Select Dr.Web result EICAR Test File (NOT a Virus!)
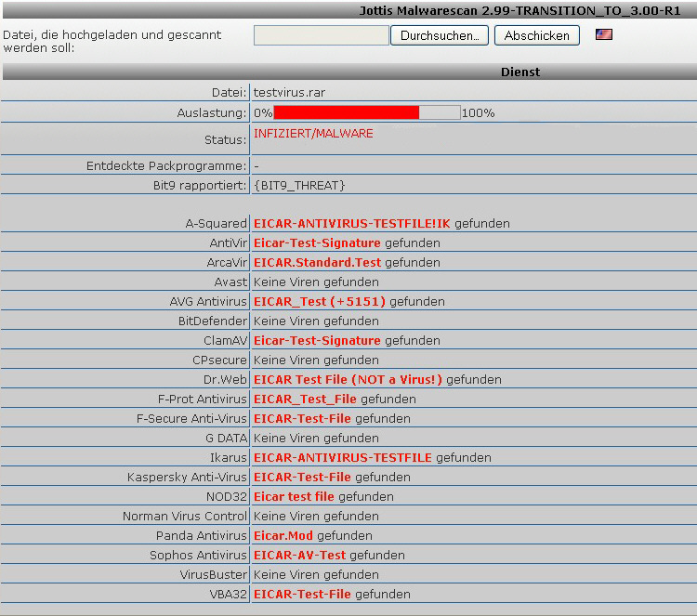The width and height of the screenshot is (697, 616). 348,380
